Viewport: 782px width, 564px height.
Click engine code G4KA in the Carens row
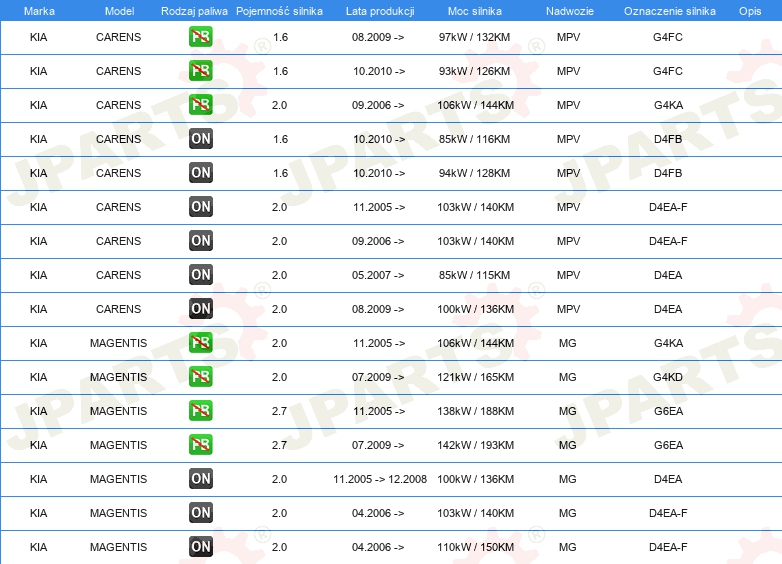point(668,105)
